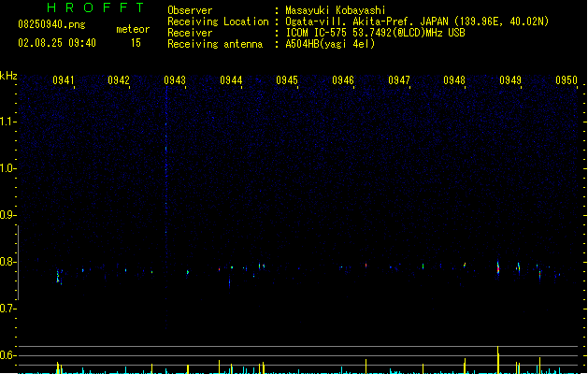Click the 0946 time marker
This screenshot has width=588, height=374.
tap(343, 80)
